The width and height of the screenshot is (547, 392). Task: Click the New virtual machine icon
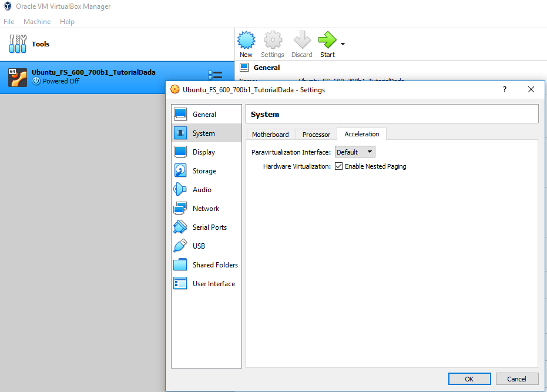[x=246, y=41]
